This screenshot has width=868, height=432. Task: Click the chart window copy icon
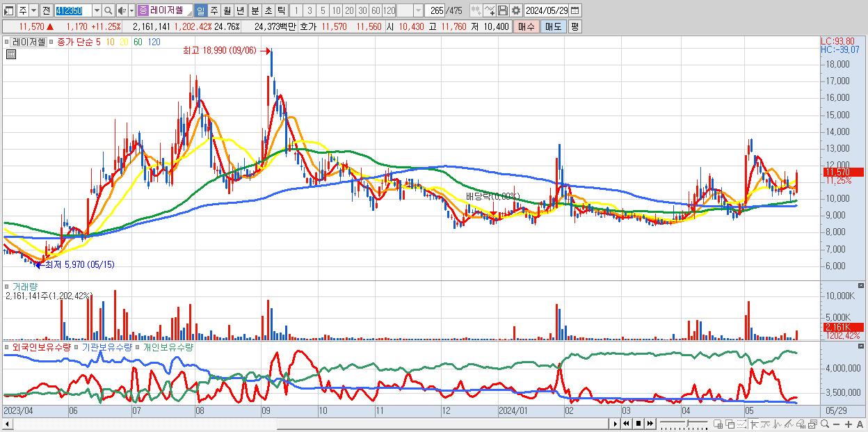point(812,424)
